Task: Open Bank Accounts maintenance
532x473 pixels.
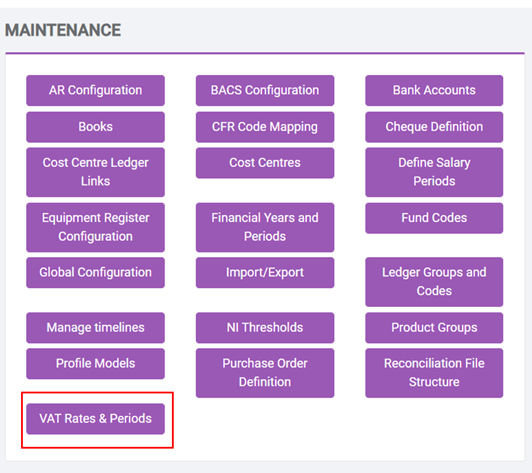Action: pyautogui.click(x=434, y=90)
